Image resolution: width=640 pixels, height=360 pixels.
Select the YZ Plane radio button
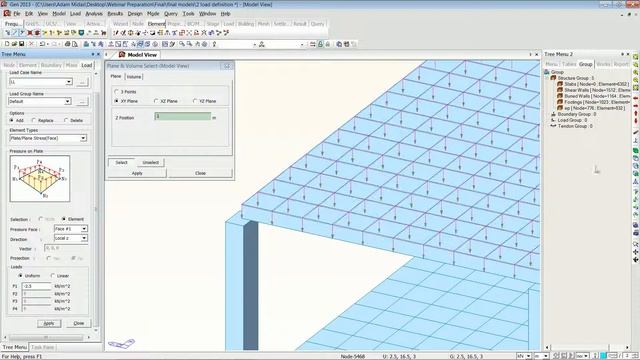[195, 101]
